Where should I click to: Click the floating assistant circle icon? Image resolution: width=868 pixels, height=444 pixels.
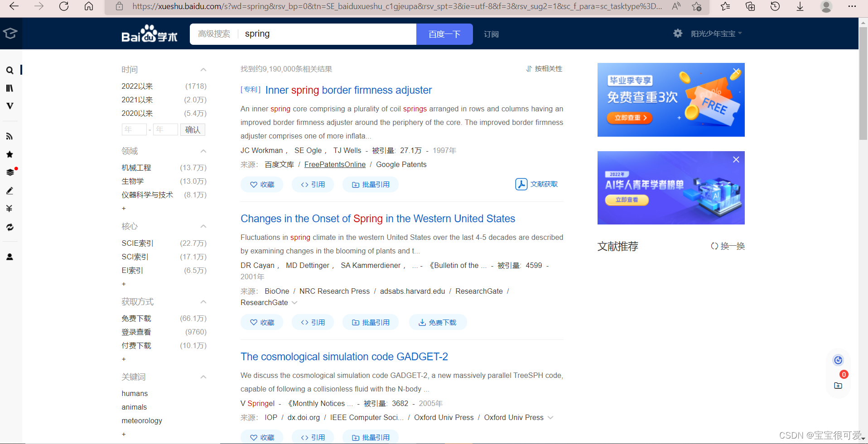pos(838,360)
